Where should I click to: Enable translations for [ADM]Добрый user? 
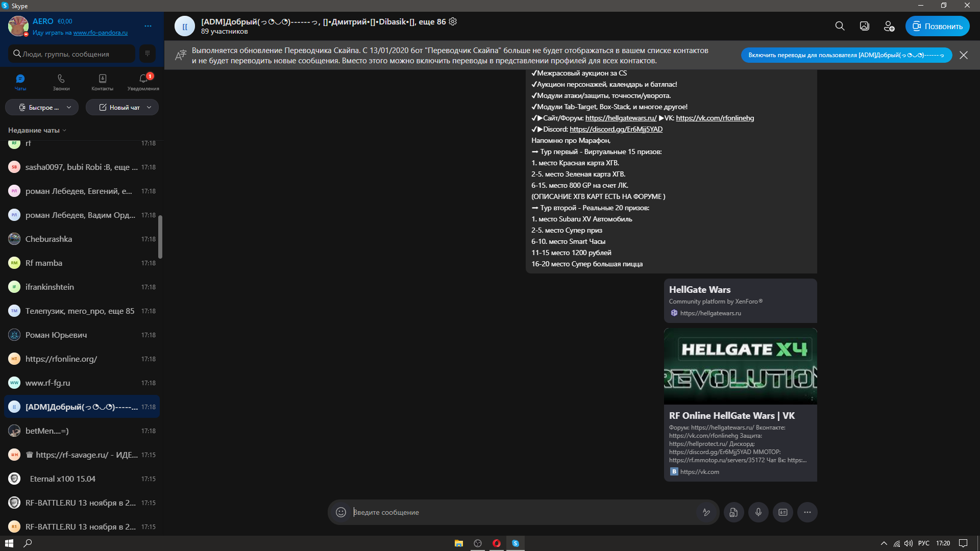click(846, 55)
